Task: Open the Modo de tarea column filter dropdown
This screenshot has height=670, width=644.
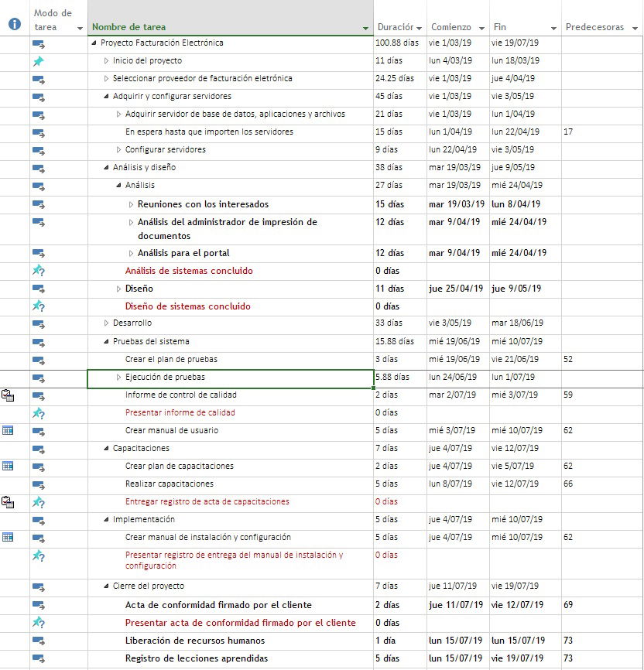Action: tap(80, 28)
